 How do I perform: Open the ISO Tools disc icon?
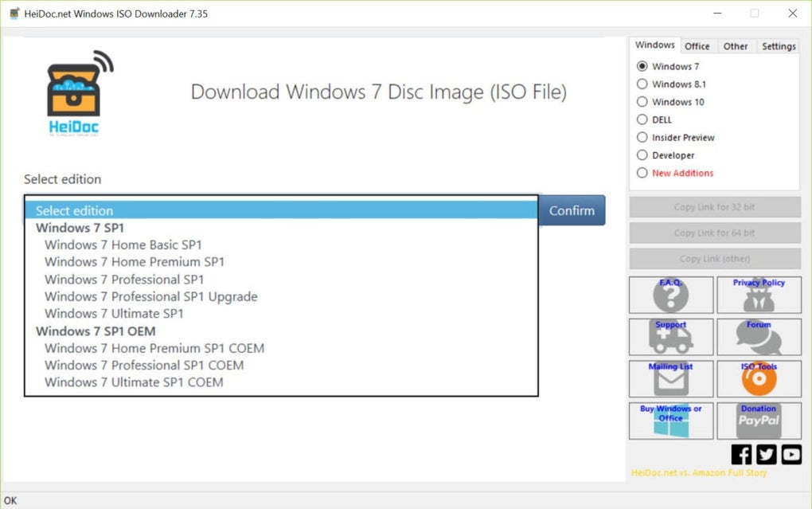coord(759,378)
